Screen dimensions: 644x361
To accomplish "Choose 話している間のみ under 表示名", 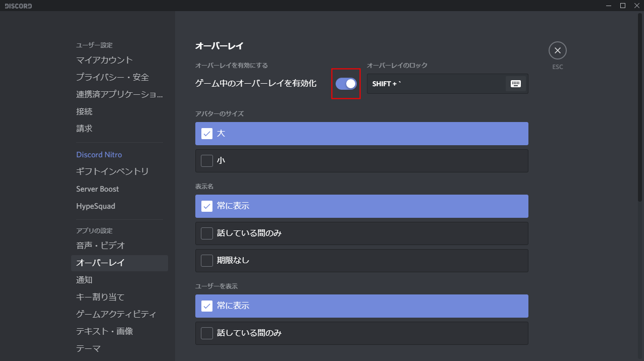I will coord(361,233).
